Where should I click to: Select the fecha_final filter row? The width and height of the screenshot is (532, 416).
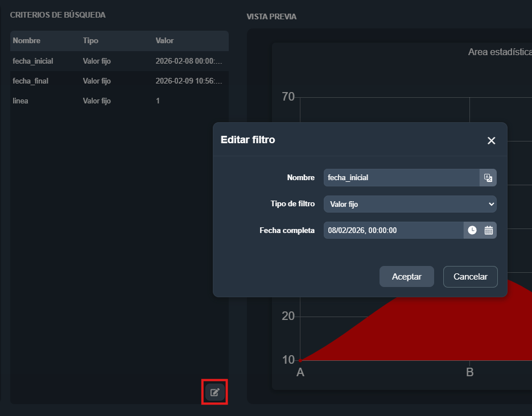point(31,81)
